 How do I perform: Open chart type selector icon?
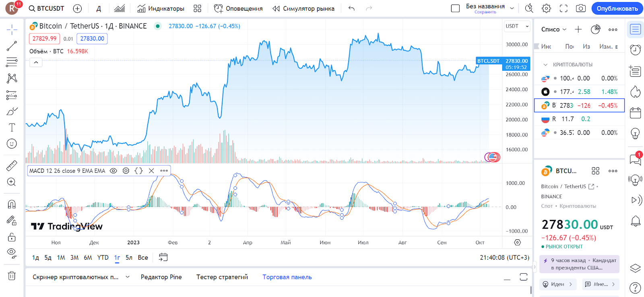119,8
